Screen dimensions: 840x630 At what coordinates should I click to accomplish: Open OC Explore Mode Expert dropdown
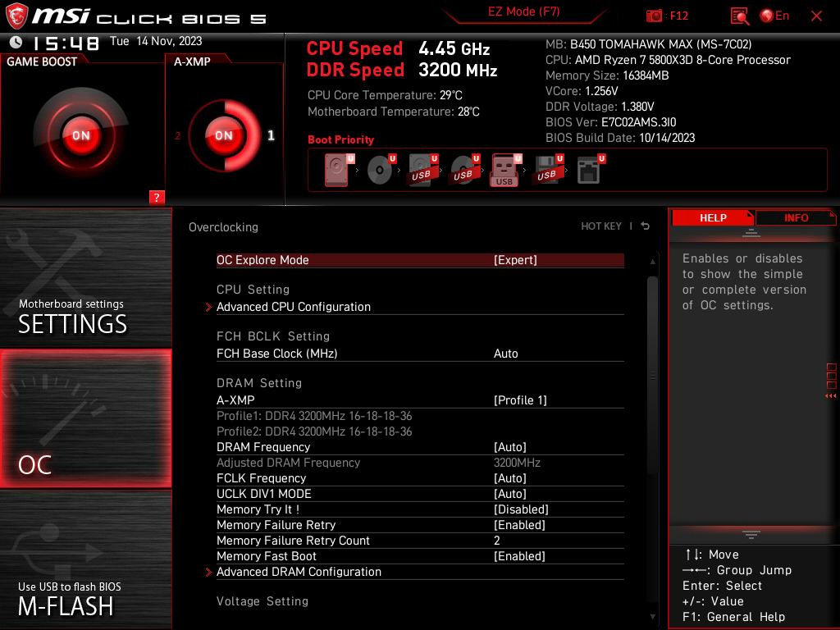(x=515, y=260)
